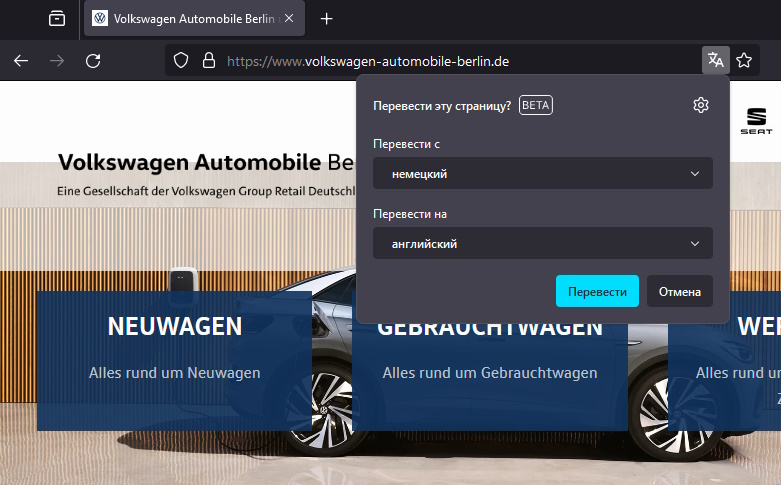Open the NEUWAGEN tile

pyautogui.click(x=174, y=361)
